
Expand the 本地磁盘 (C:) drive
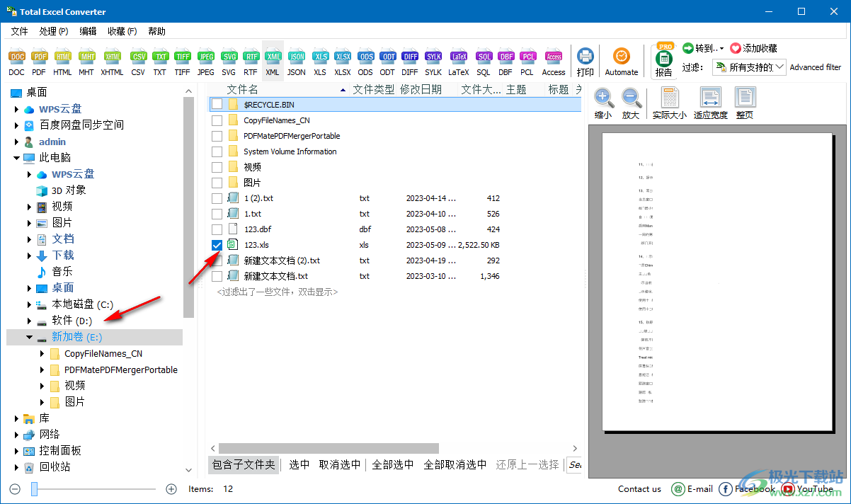coord(30,304)
